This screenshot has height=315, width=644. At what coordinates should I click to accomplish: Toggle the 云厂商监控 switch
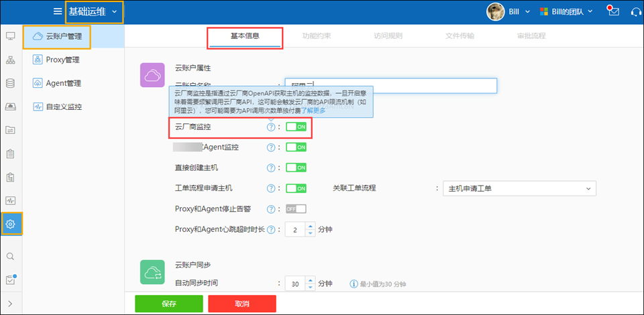coord(296,127)
